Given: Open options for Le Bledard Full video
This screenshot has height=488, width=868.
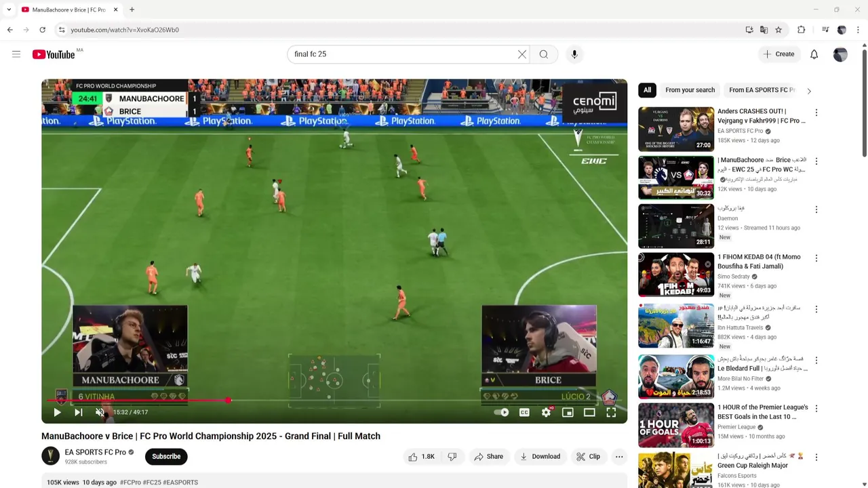Looking at the screenshot, I should click(x=816, y=360).
